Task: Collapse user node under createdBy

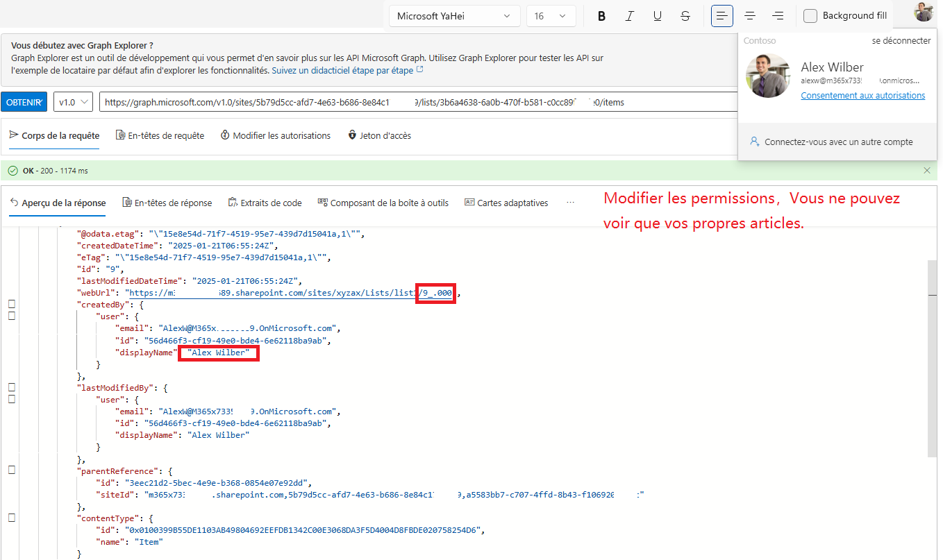Action: click(x=12, y=316)
